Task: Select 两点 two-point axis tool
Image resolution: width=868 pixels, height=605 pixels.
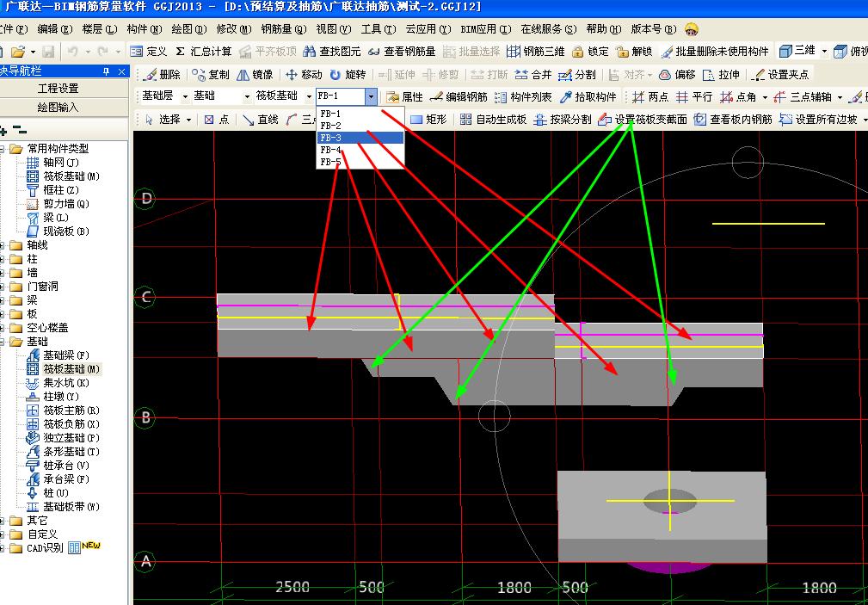Action: point(650,97)
